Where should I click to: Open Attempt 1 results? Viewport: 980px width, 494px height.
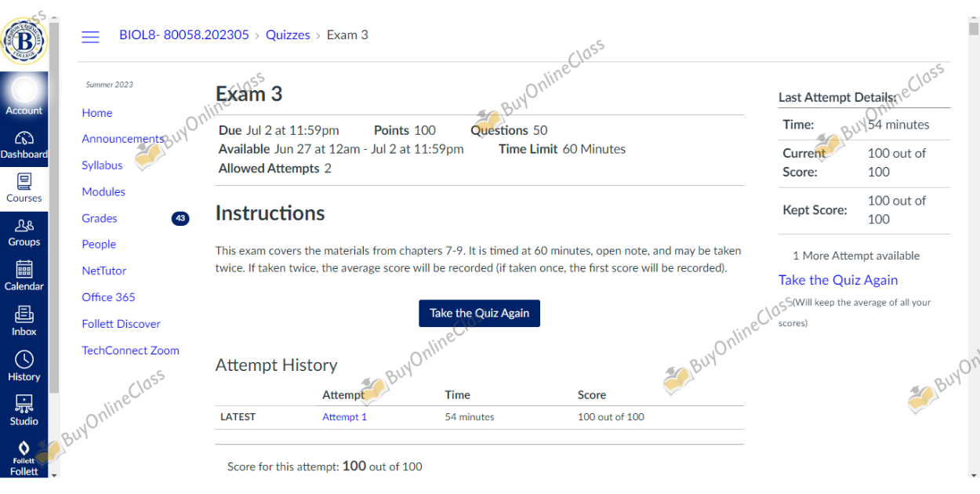click(x=344, y=416)
